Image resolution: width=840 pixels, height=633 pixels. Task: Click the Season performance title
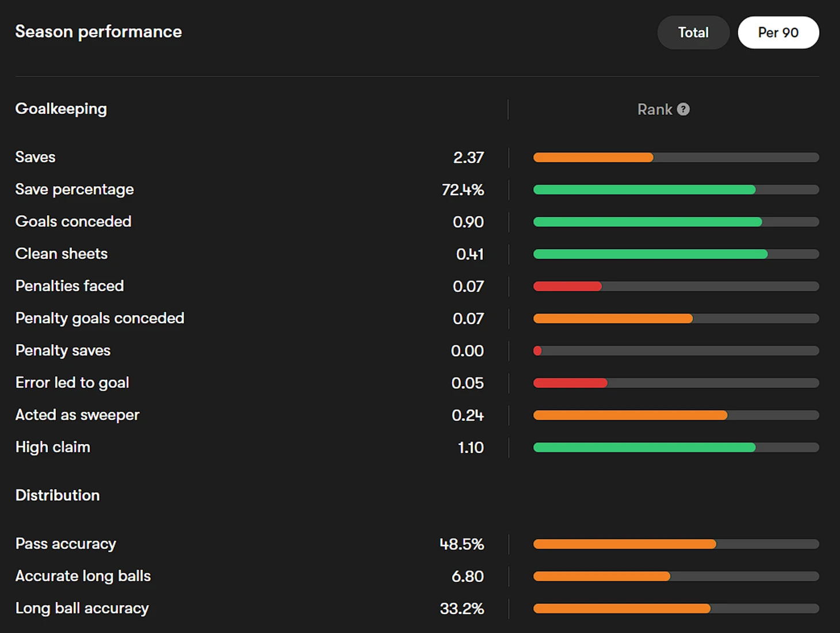click(98, 32)
